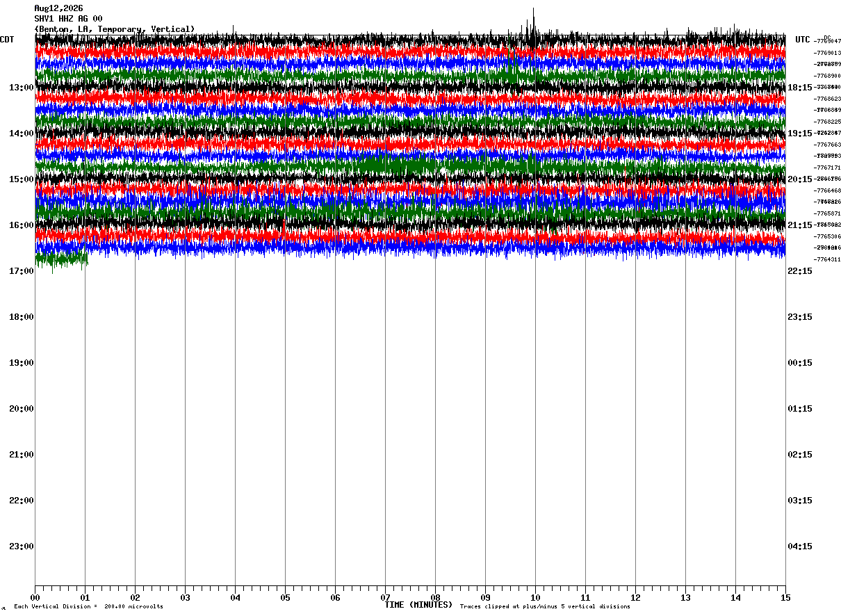841x616 pixels.
Task: Click the large spike above the top trace
Action: [x=533, y=22]
